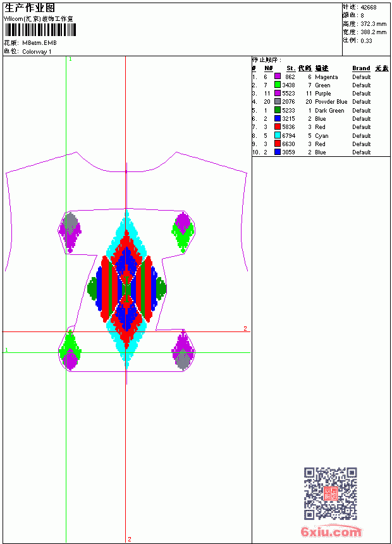
Task: Click stitch count value 6630
Action: [x=288, y=144]
